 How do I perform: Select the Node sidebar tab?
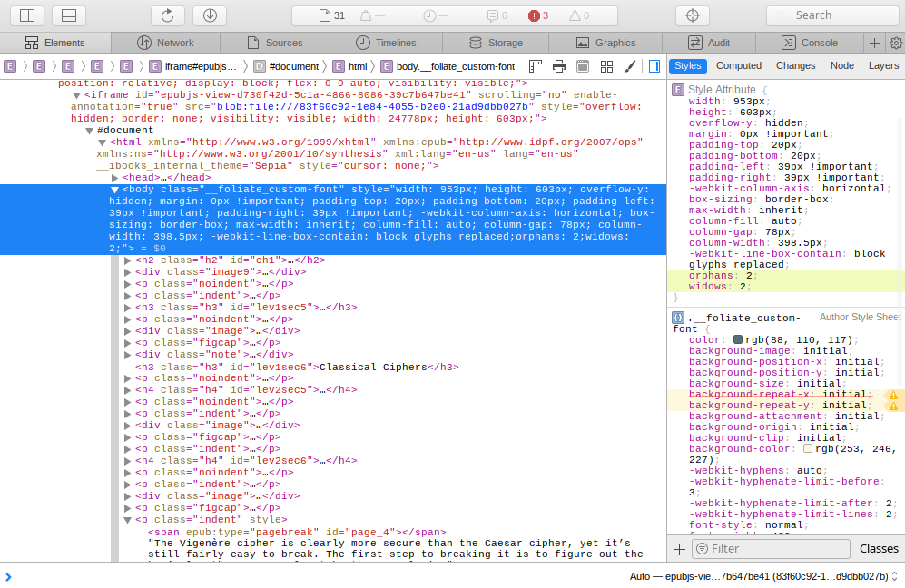click(x=842, y=65)
